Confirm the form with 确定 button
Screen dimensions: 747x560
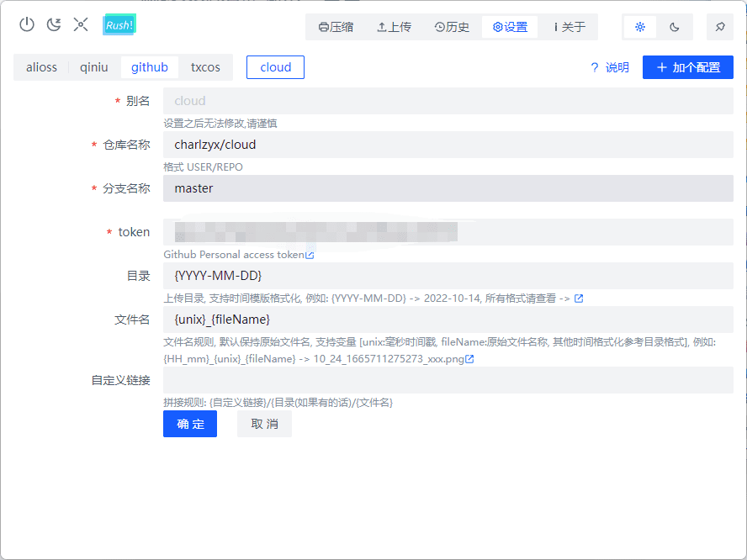point(190,424)
